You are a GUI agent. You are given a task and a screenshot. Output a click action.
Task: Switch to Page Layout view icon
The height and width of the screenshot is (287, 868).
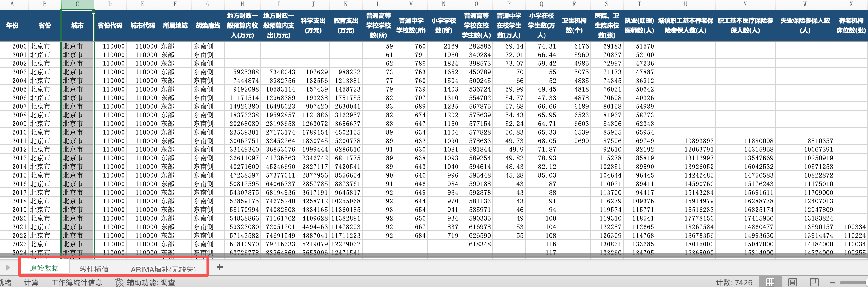point(793,282)
